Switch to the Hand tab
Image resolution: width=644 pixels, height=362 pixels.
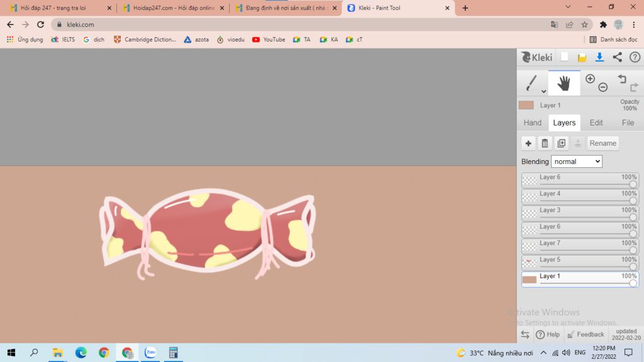(x=532, y=123)
